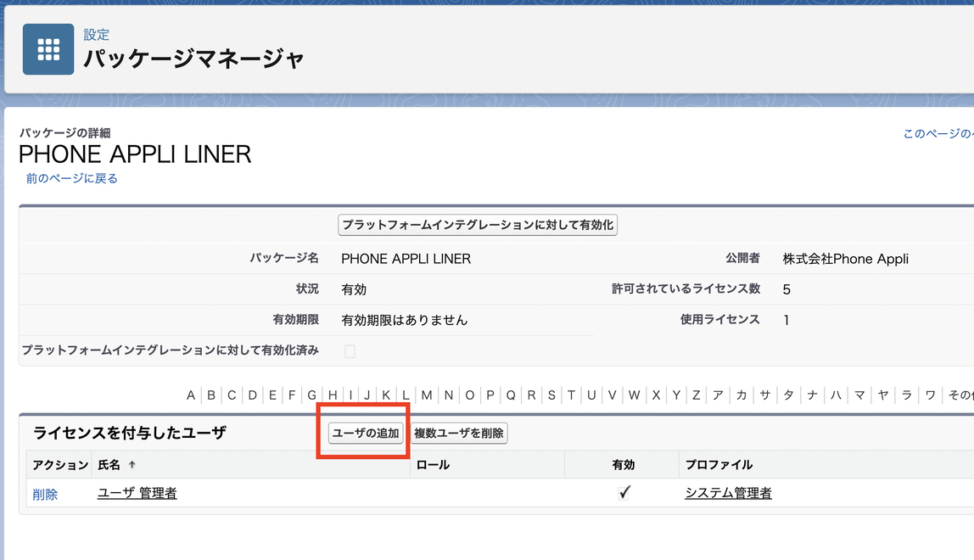Click the パッケージマネージャ page title
The width and height of the screenshot is (974, 560).
193,59
